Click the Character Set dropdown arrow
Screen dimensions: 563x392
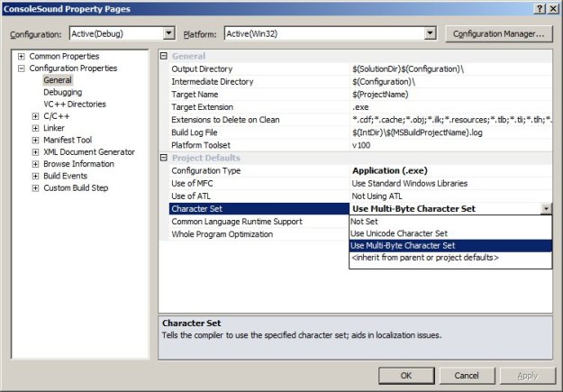coord(546,208)
